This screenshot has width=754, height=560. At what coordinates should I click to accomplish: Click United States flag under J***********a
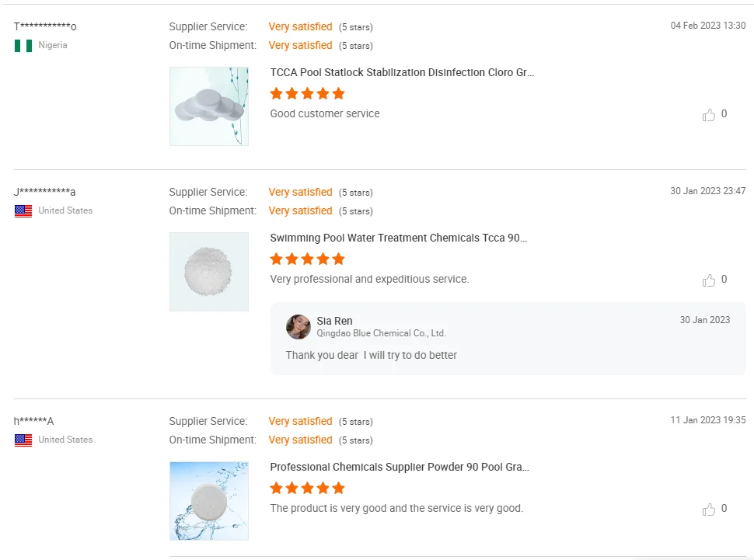point(23,211)
